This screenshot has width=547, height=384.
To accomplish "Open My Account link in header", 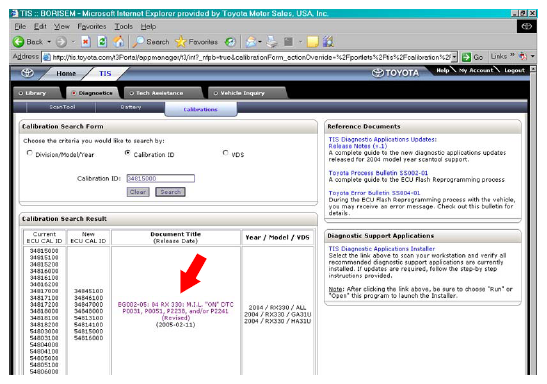I will (476, 70).
